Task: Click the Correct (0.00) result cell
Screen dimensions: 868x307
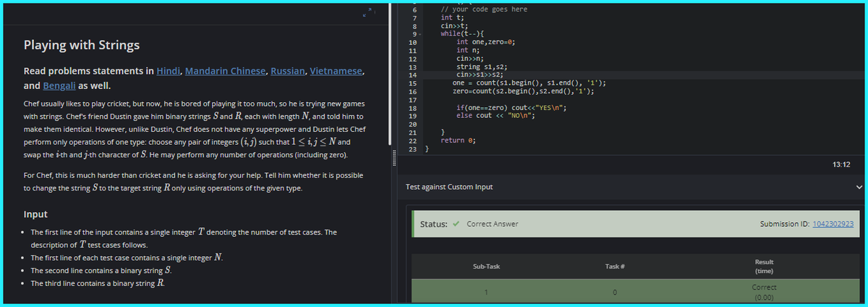Action: pos(764,292)
